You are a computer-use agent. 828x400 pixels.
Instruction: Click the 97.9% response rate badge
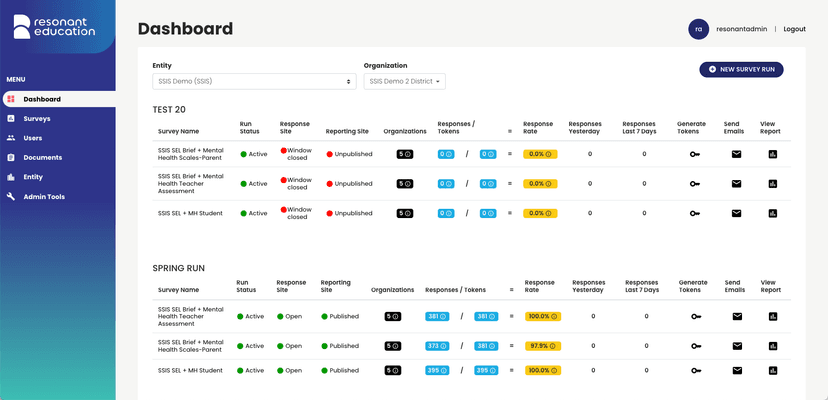click(x=543, y=346)
